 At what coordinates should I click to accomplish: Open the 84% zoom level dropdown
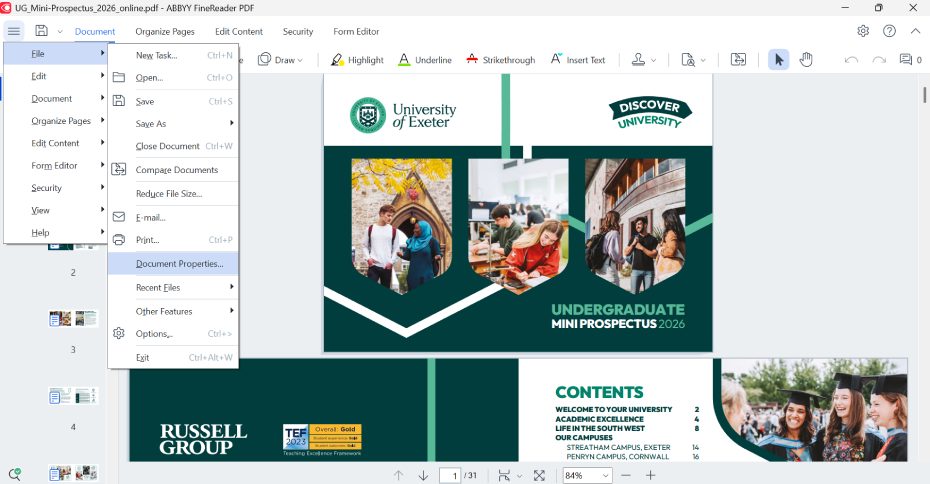coord(587,475)
